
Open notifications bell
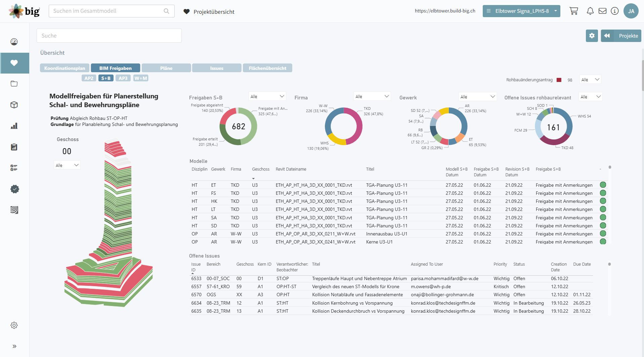(590, 11)
